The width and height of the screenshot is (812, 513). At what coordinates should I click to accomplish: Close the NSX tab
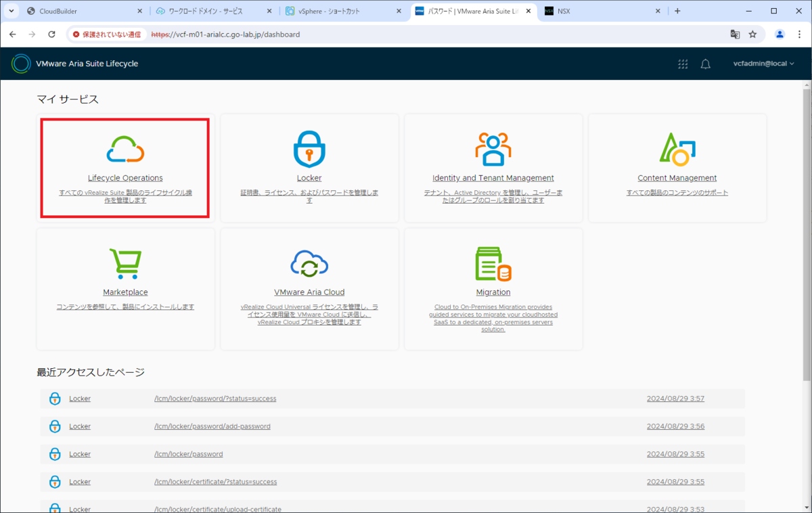(x=658, y=11)
